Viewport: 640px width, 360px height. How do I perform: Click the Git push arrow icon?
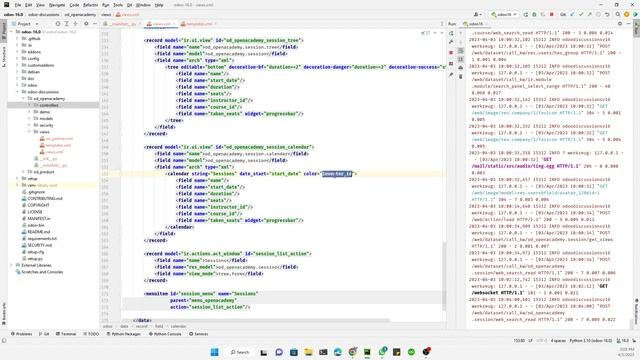[589, 14]
